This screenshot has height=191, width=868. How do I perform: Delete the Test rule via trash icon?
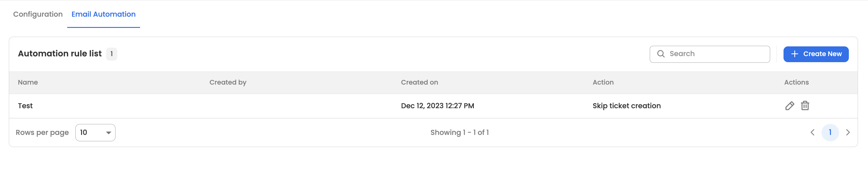click(x=805, y=106)
